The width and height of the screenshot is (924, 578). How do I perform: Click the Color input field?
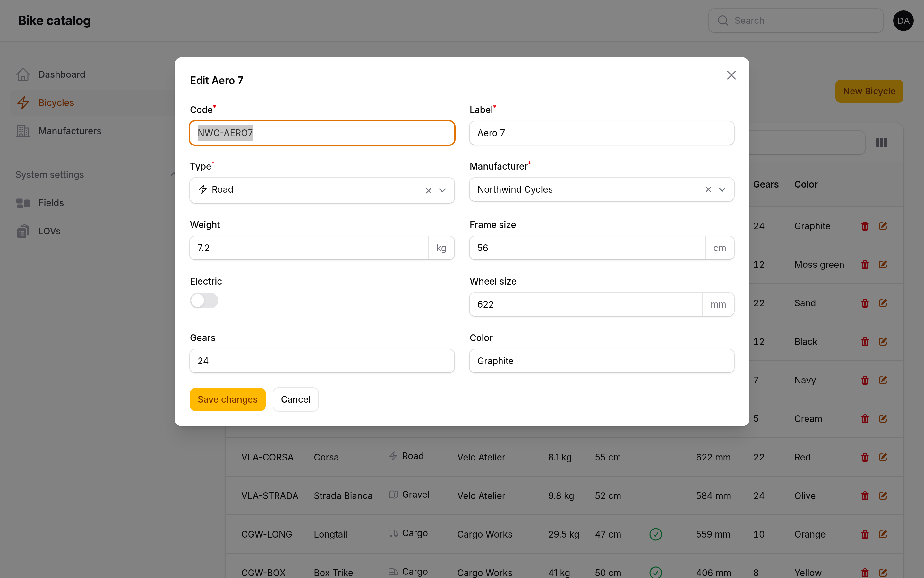[601, 361]
